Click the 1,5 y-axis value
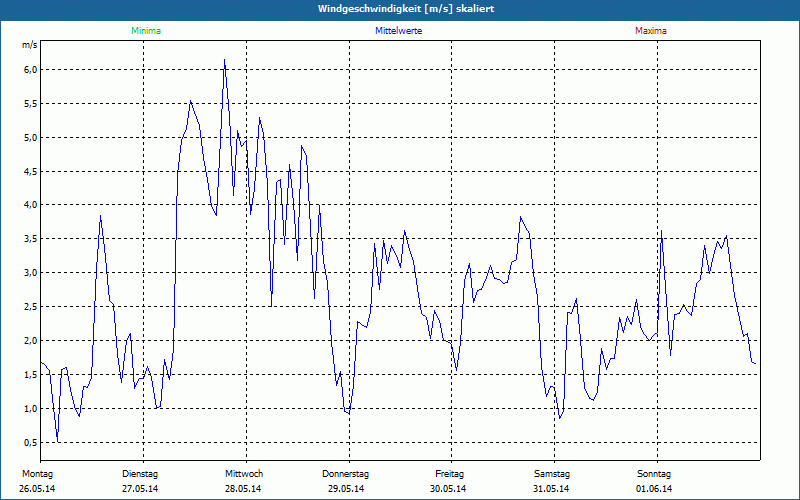Viewport: 800px width, 500px height. point(31,374)
